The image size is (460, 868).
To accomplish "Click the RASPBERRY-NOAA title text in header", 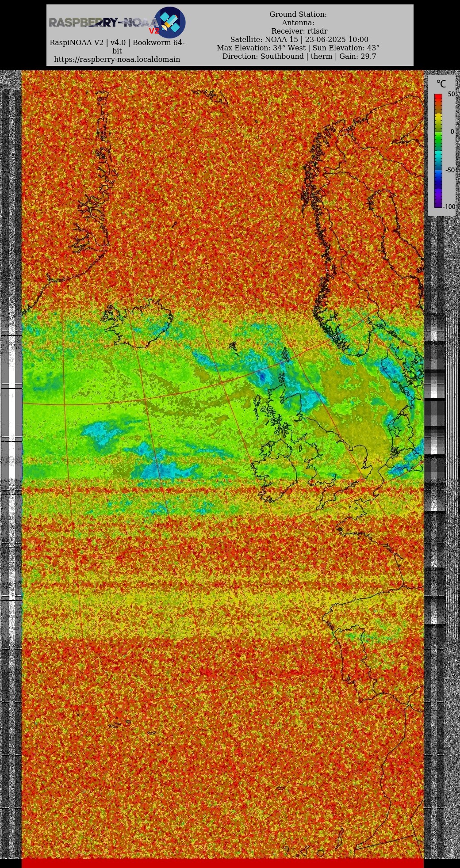I will pos(103,23).
